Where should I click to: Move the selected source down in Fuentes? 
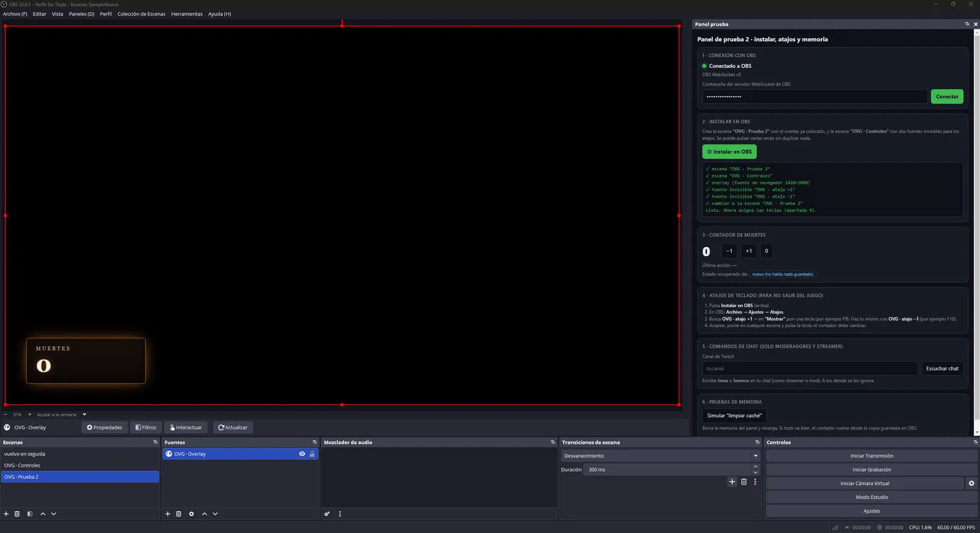215,514
